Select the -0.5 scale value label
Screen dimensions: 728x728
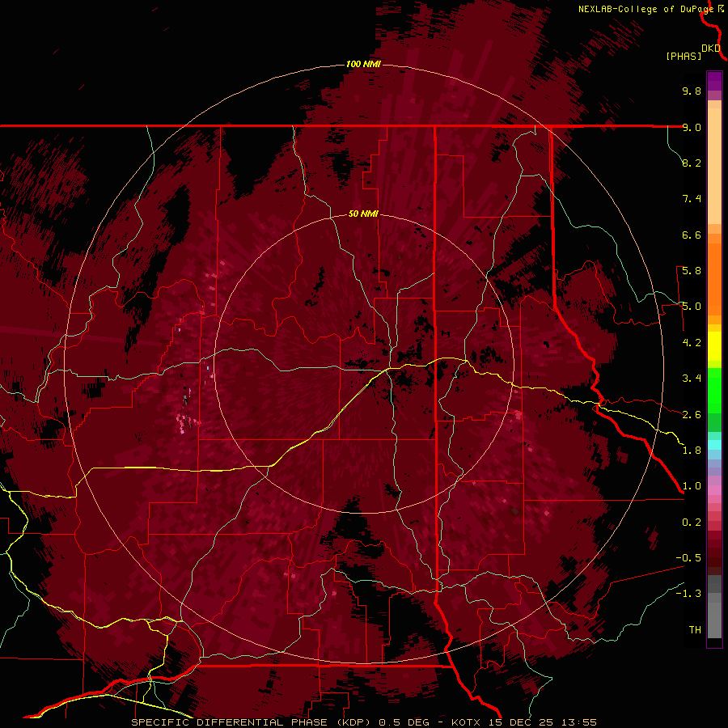[688, 558]
